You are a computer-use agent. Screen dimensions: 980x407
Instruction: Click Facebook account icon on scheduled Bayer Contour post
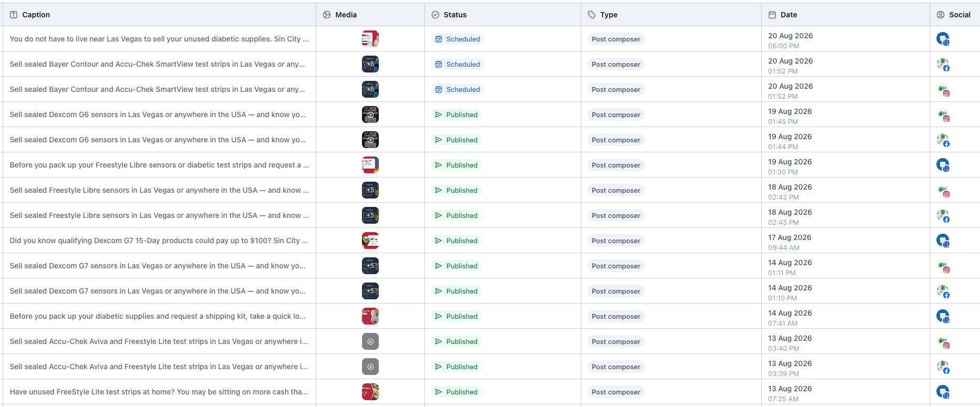pyautogui.click(x=943, y=64)
